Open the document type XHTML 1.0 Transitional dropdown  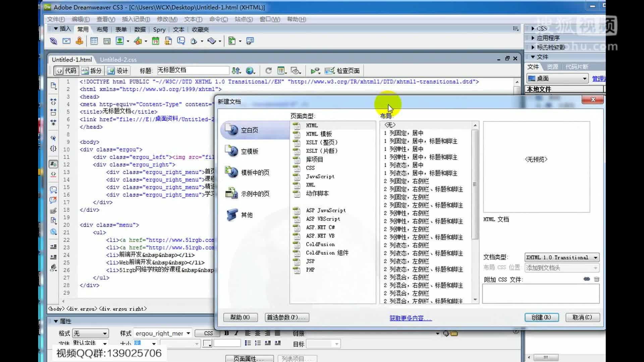[x=562, y=257]
